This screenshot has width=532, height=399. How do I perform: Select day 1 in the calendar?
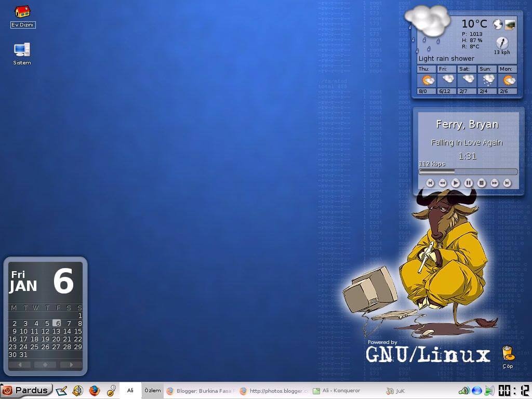tap(80, 315)
